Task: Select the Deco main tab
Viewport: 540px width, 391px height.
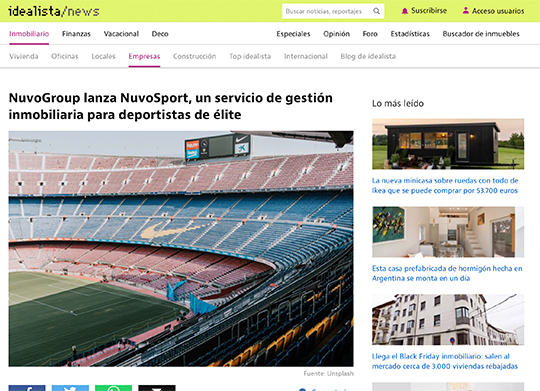Action: click(160, 34)
